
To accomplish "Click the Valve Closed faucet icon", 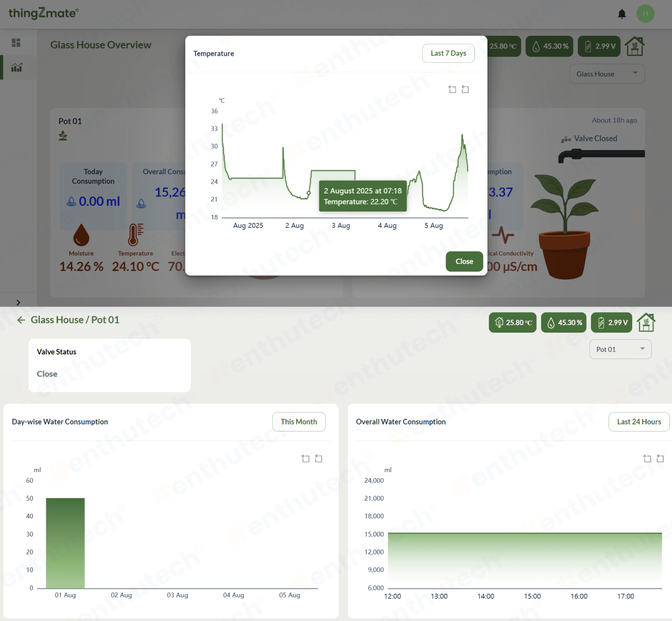I will click(x=566, y=139).
